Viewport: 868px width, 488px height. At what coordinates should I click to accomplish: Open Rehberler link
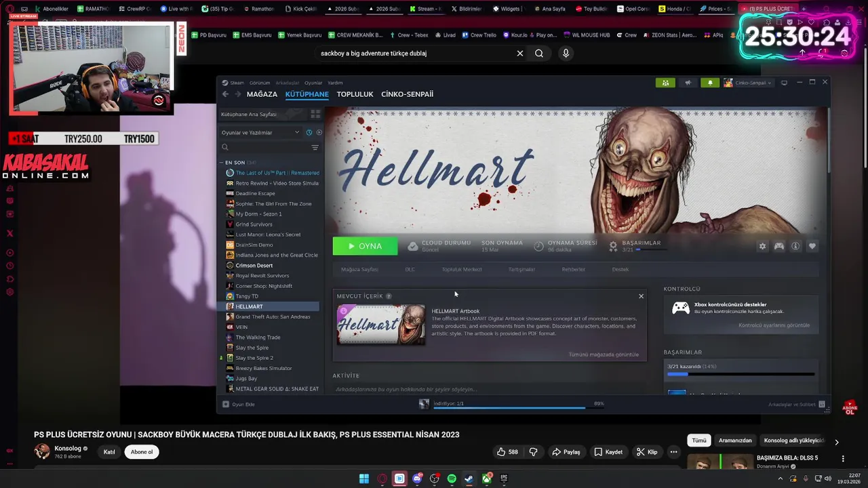pyautogui.click(x=573, y=269)
